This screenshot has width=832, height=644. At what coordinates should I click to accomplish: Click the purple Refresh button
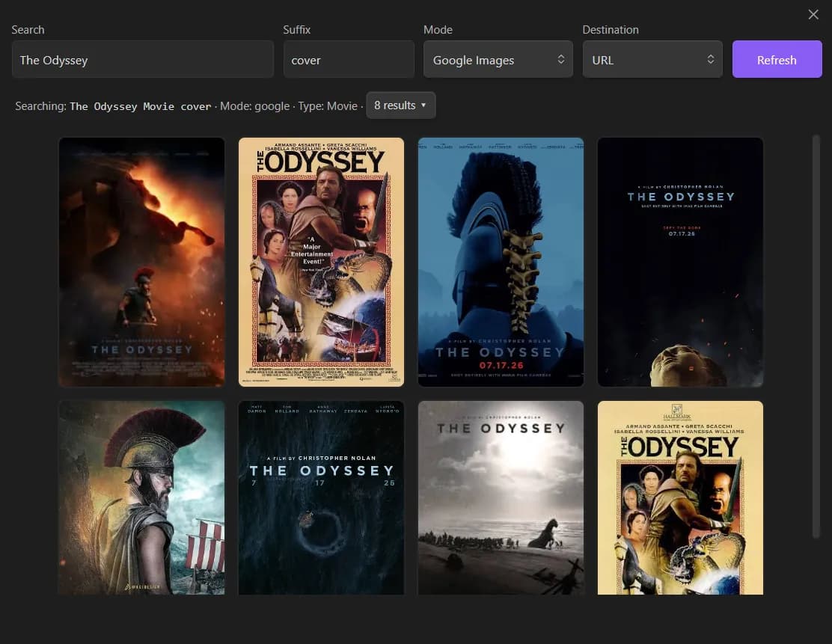(x=777, y=59)
